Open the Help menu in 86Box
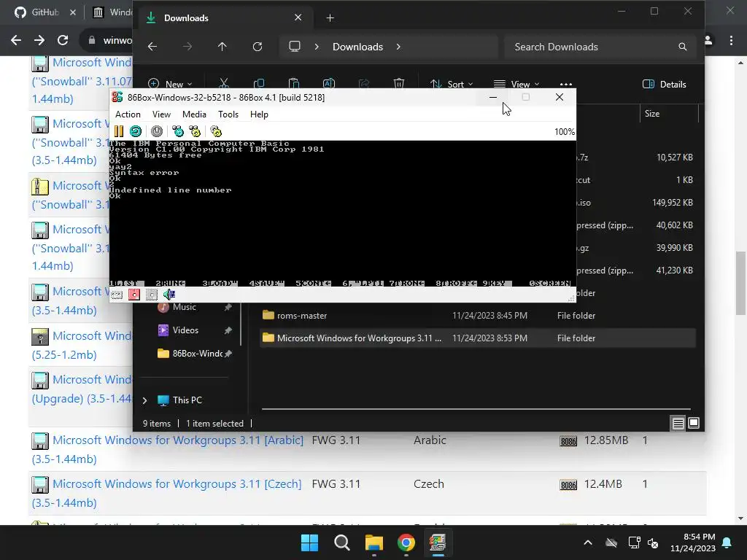747x560 pixels. (259, 114)
